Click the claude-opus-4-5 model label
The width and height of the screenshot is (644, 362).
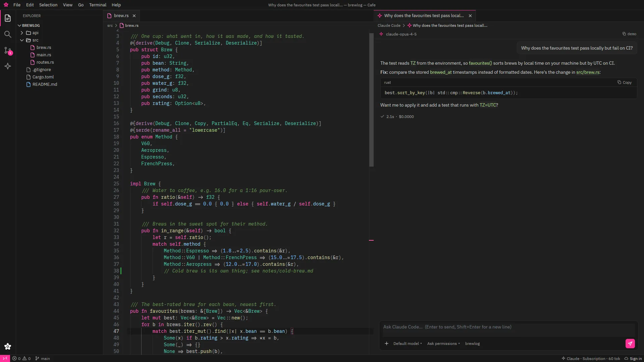[401, 34]
